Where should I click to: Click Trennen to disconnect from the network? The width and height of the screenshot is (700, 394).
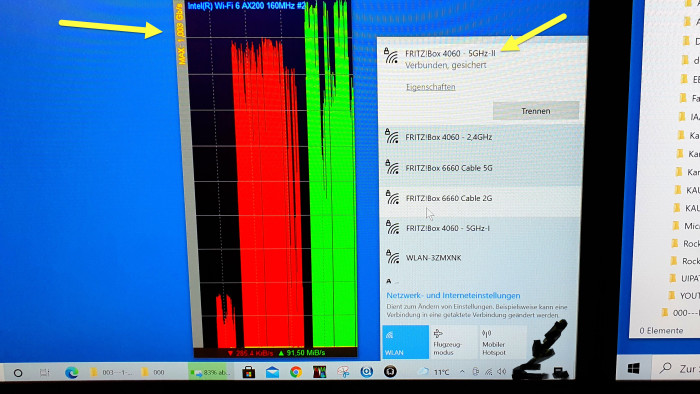click(536, 111)
